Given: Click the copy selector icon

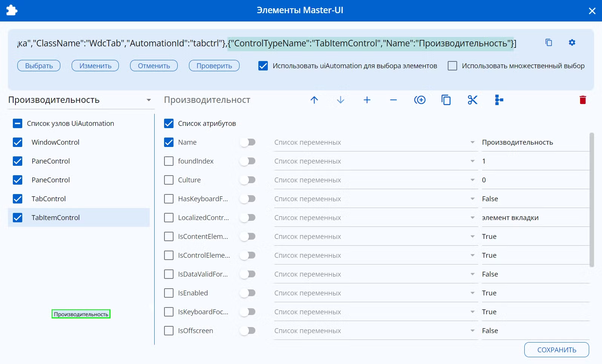Looking at the screenshot, I should coord(549,43).
